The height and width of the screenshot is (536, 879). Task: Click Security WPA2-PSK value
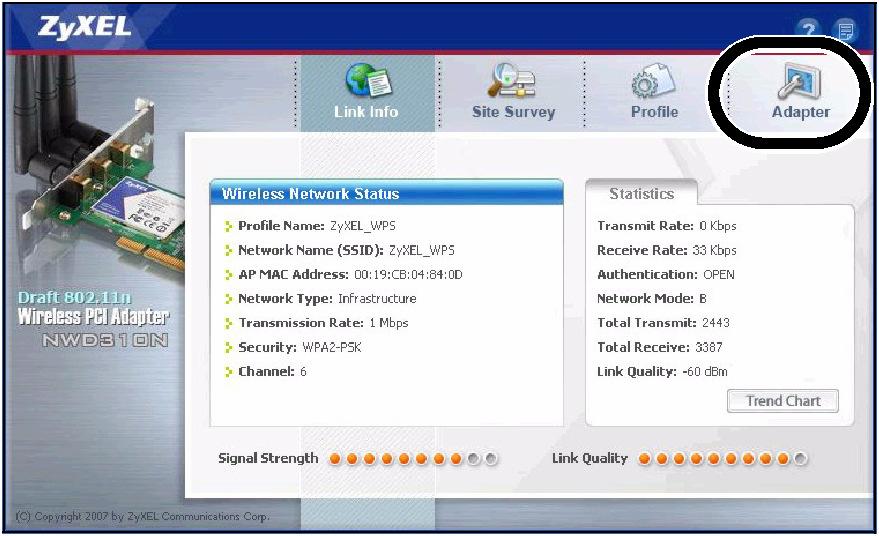(332, 348)
